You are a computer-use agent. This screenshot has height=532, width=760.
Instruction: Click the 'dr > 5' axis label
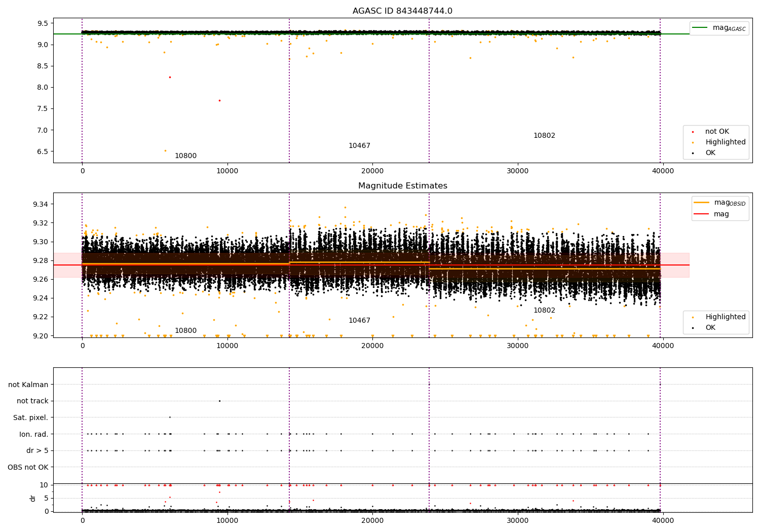pyautogui.click(x=37, y=450)
